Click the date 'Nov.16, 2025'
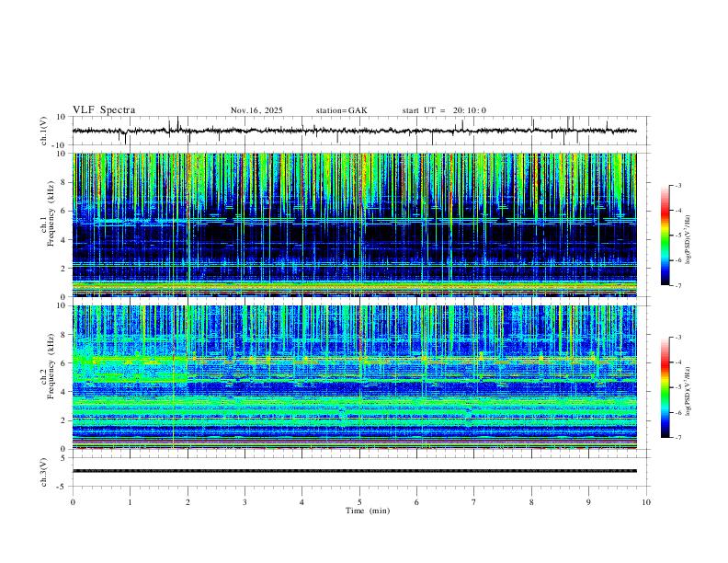 pyautogui.click(x=256, y=110)
